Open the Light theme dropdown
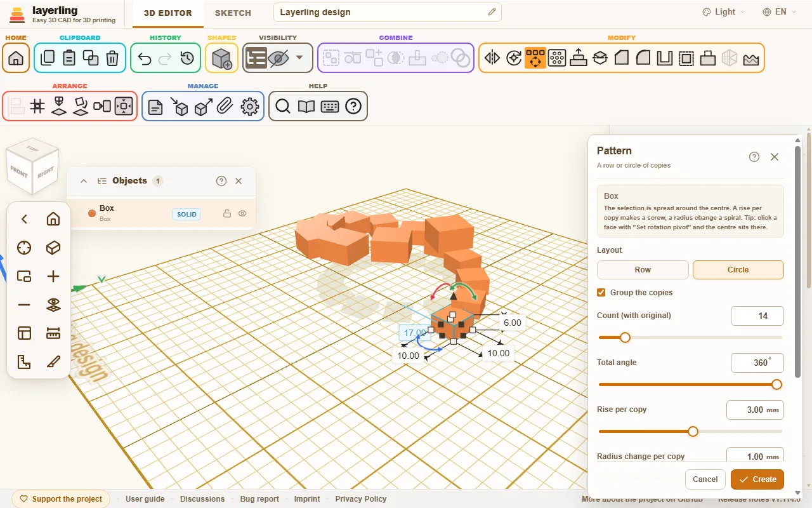Screen dimensions: 812x508 pos(724,12)
